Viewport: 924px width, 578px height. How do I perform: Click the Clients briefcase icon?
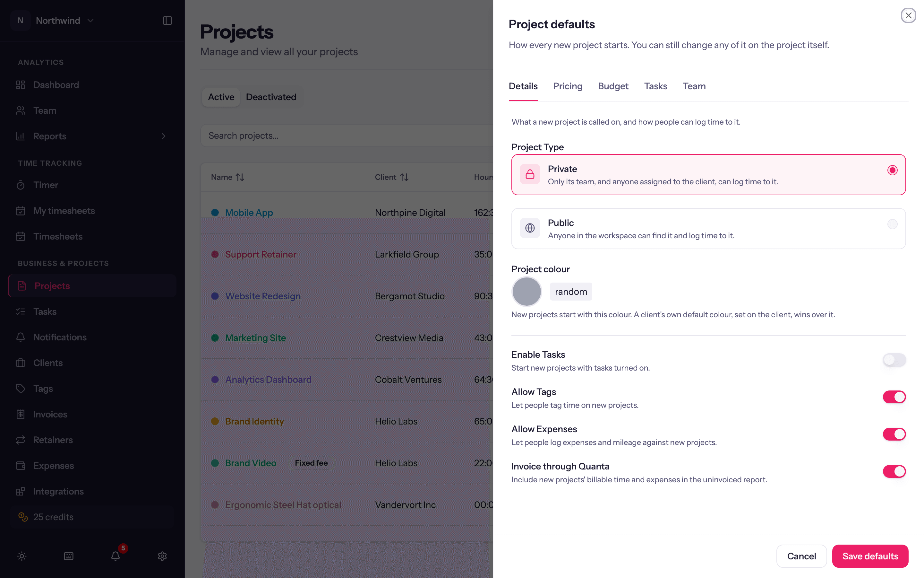(21, 363)
